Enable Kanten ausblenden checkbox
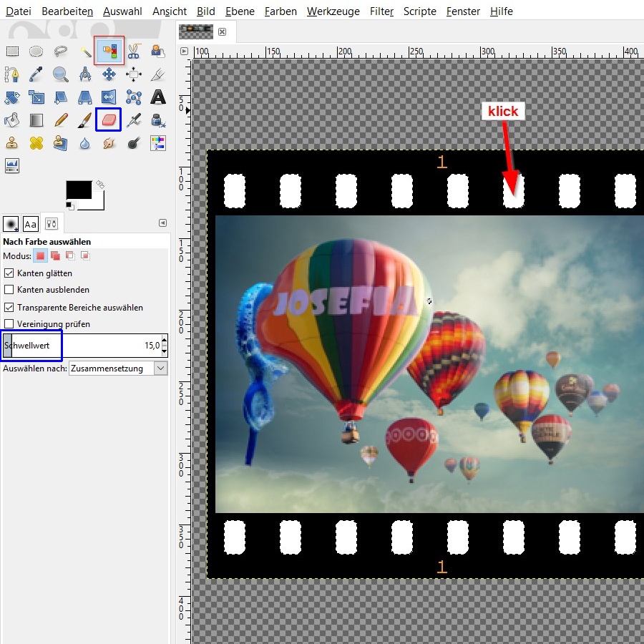Screen dimensions: 644x644 point(9,290)
